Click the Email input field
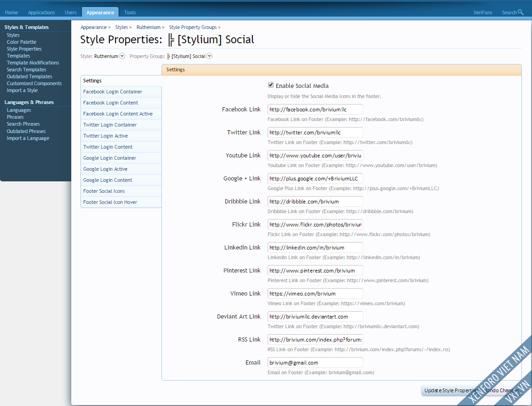This screenshot has width=532, height=406. point(315,363)
